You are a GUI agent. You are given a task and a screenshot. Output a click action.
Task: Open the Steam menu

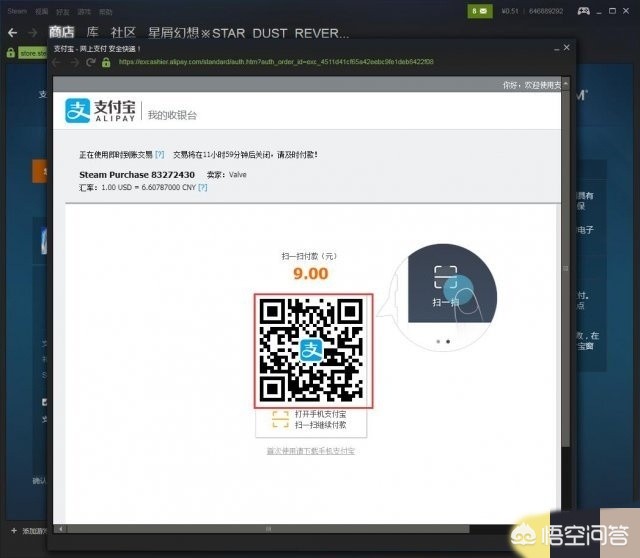coord(17,11)
